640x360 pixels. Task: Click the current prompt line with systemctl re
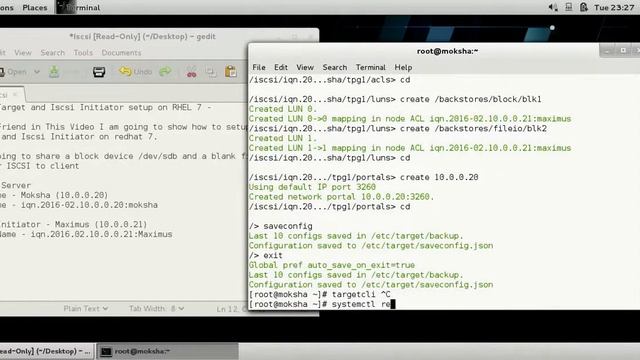322,304
